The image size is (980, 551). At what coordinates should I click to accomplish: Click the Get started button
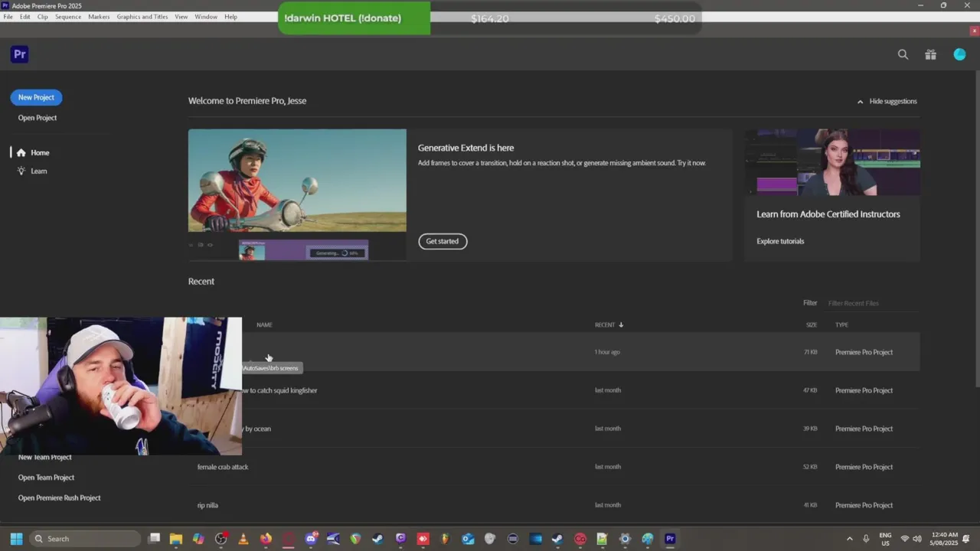[x=443, y=241]
